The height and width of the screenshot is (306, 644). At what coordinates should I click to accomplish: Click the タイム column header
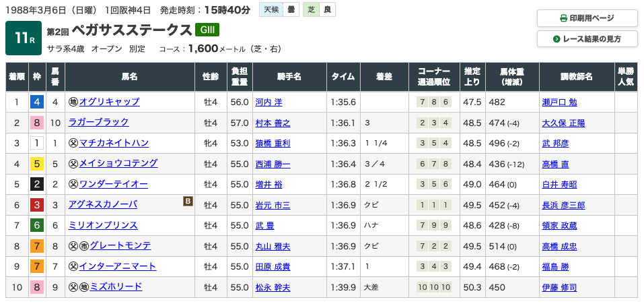tap(343, 77)
